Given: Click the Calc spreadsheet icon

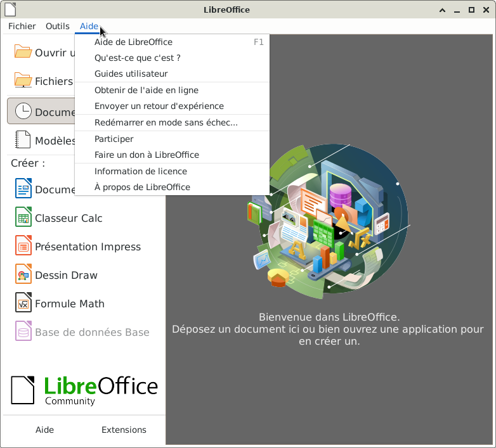Looking at the screenshot, I should (x=23, y=217).
